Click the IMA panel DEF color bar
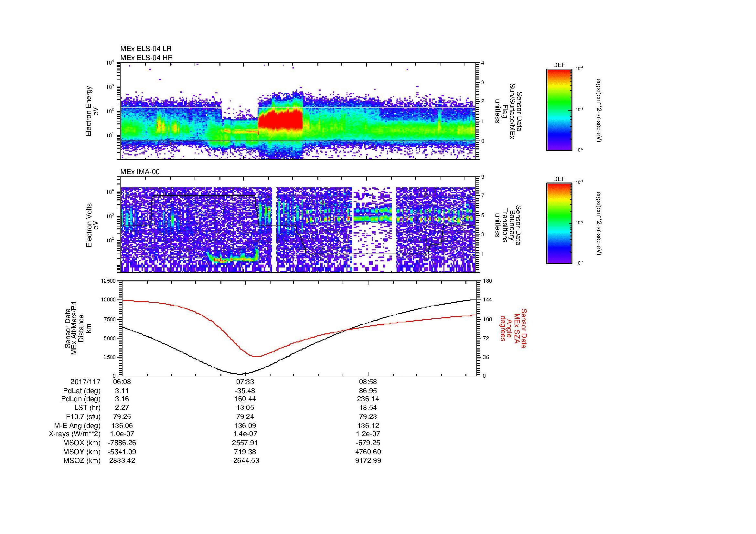 [559, 224]
